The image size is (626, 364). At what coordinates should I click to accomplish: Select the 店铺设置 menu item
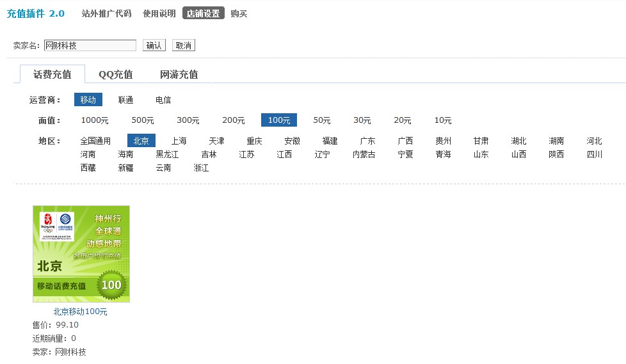pyautogui.click(x=203, y=13)
